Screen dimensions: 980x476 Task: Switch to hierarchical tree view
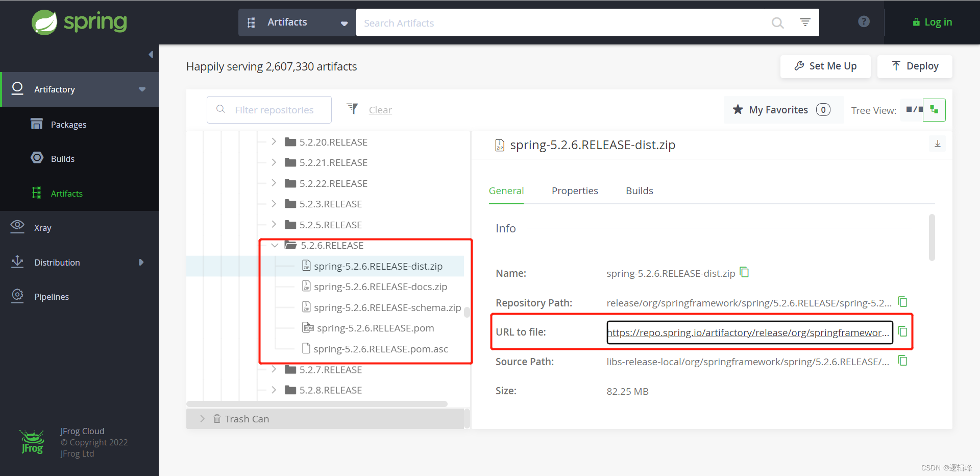tap(934, 110)
